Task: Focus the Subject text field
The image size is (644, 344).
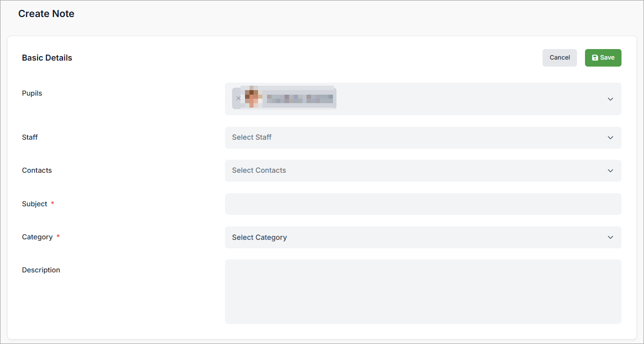Action: 423,204
